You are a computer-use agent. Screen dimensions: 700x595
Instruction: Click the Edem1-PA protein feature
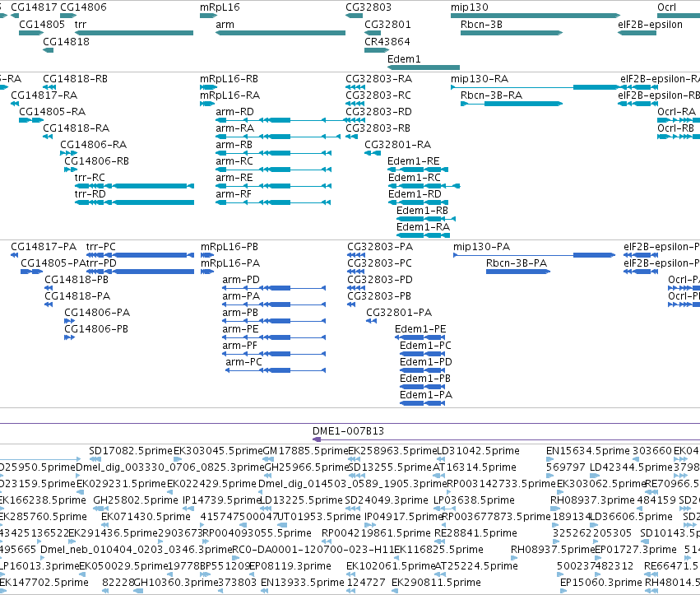422,403
